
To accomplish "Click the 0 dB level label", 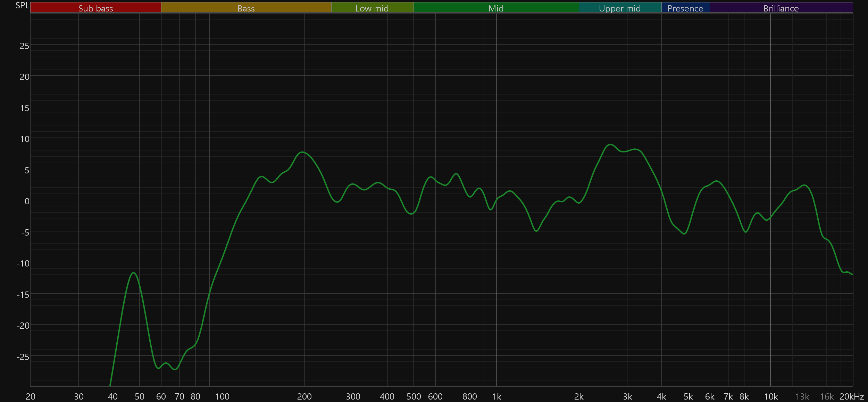I will pos(27,201).
